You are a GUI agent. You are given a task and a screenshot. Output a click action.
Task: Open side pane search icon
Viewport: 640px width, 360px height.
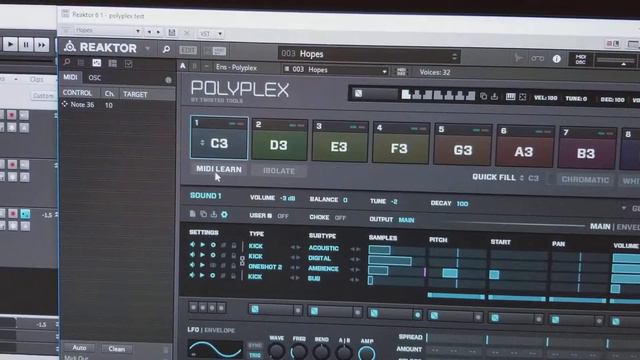pos(67,62)
